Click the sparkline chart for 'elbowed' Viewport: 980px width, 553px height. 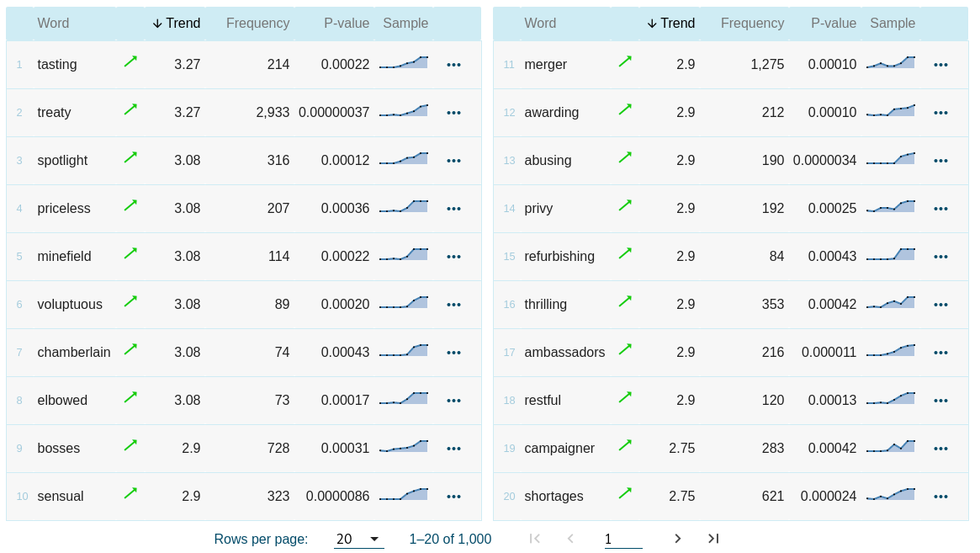click(403, 400)
